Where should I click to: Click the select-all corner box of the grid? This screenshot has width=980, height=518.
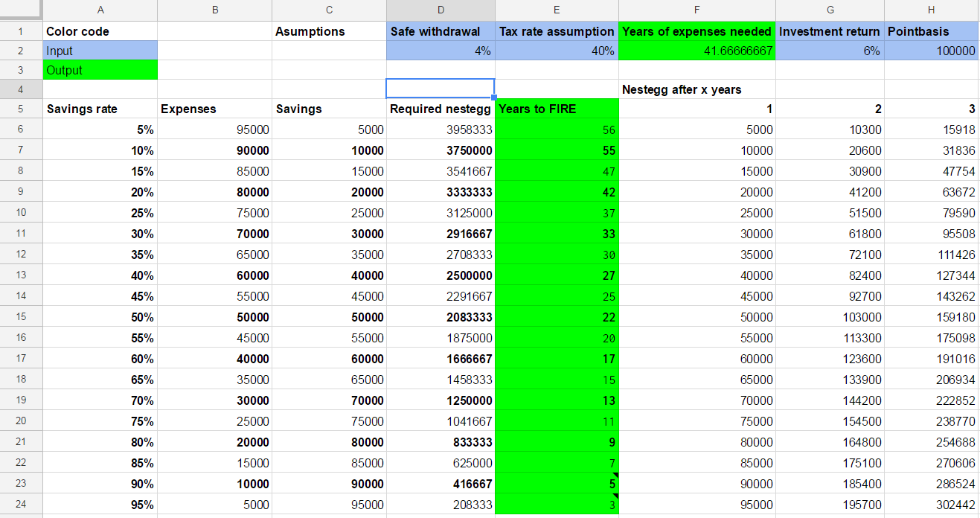(21, 10)
